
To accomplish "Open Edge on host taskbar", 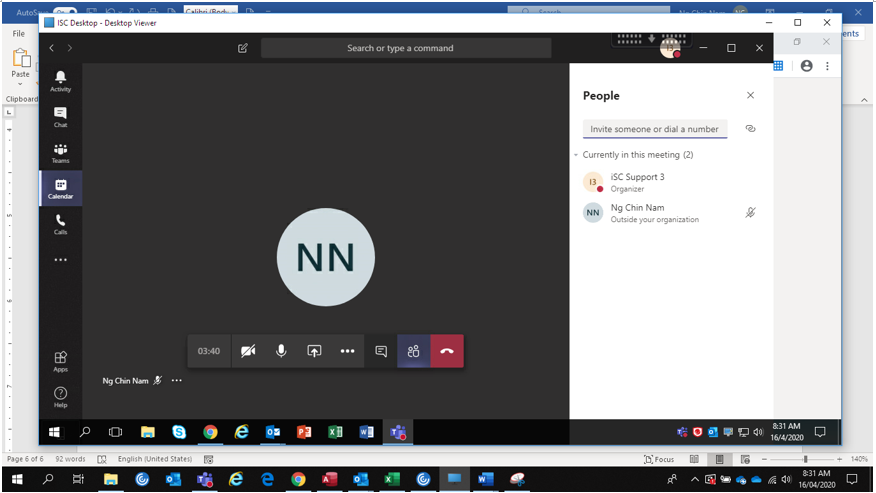I will pos(267,480).
